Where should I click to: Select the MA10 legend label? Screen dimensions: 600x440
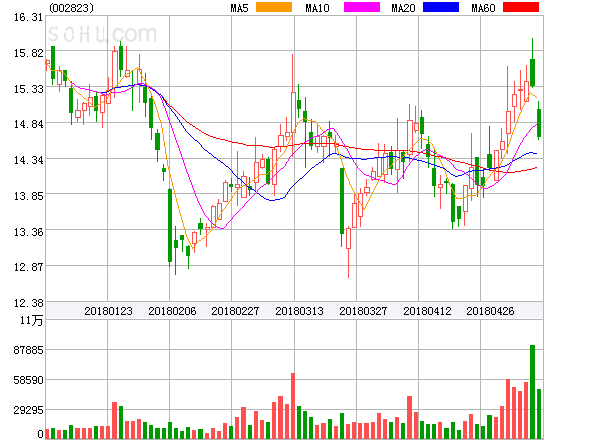(x=318, y=8)
